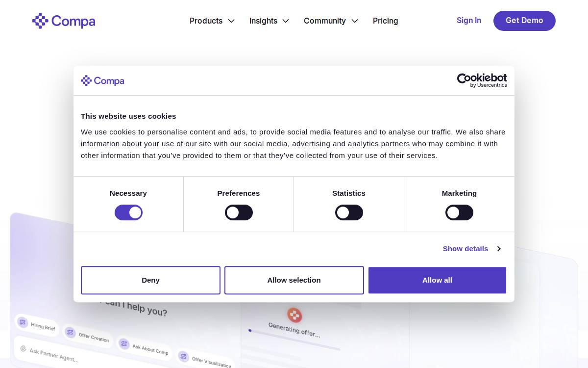Deny all cookies

tap(150, 280)
